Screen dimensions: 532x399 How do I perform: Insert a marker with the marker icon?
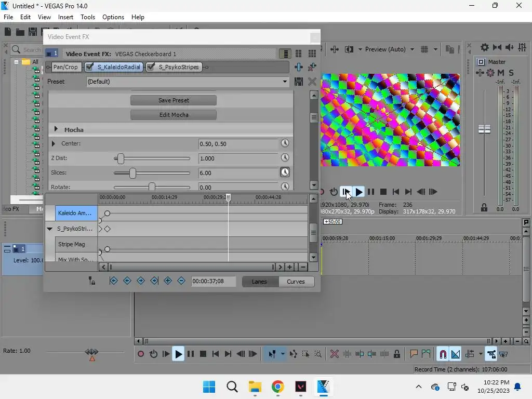click(x=414, y=354)
